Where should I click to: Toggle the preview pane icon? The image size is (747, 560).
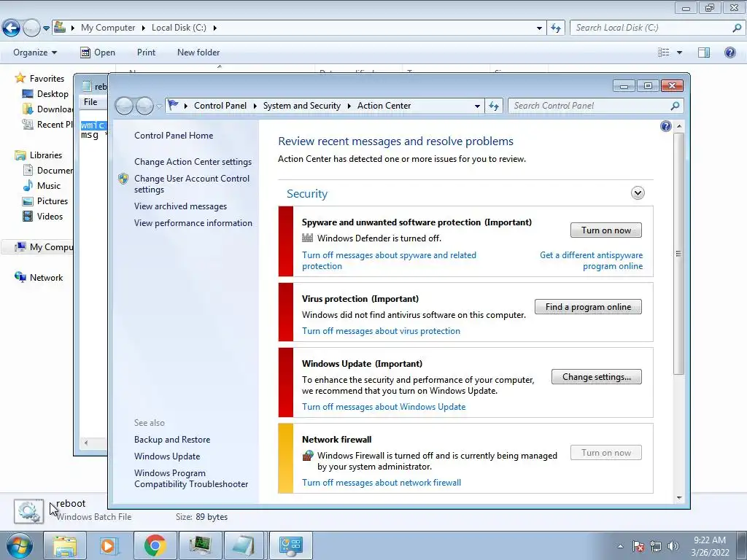[x=704, y=52]
